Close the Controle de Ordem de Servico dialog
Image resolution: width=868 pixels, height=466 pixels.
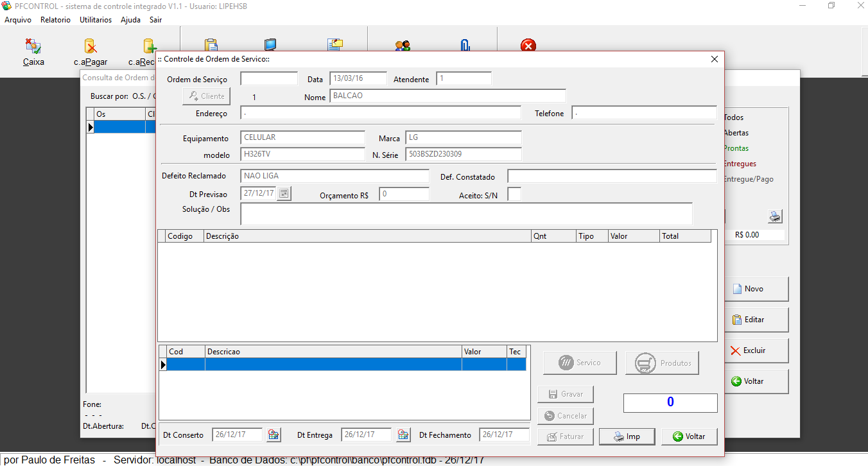[714, 59]
